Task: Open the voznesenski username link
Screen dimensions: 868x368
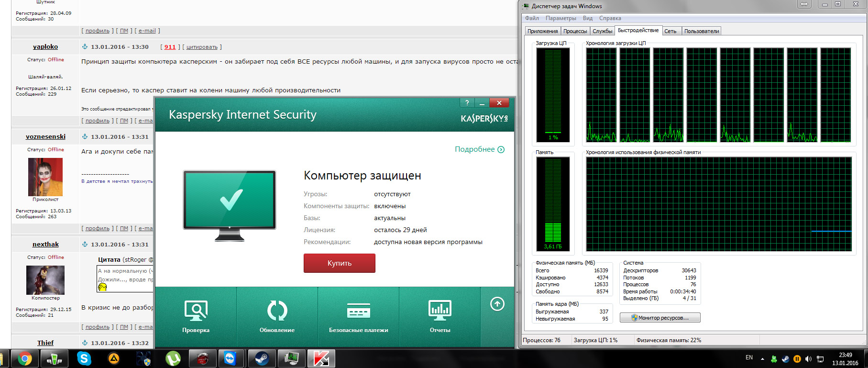Action: click(45, 136)
